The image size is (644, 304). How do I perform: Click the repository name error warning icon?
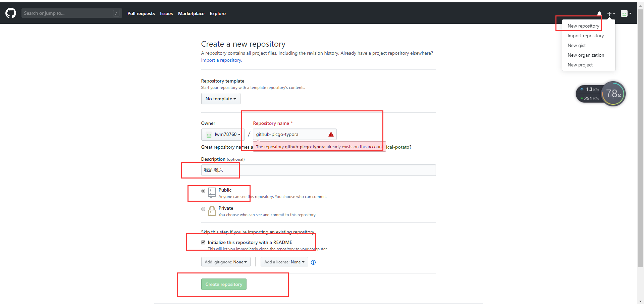coord(331,134)
